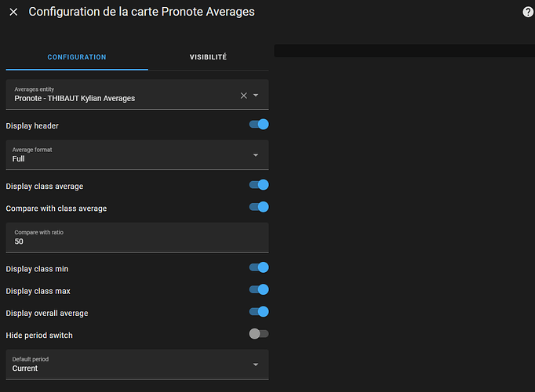Toggle Display overall average switch
Viewport: 535px width, 392px height.
[259, 312]
